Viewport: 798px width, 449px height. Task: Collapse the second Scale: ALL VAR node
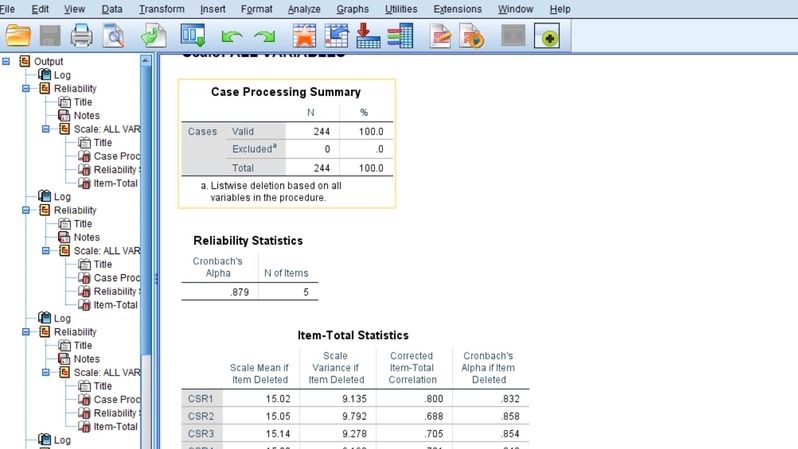tap(46, 251)
